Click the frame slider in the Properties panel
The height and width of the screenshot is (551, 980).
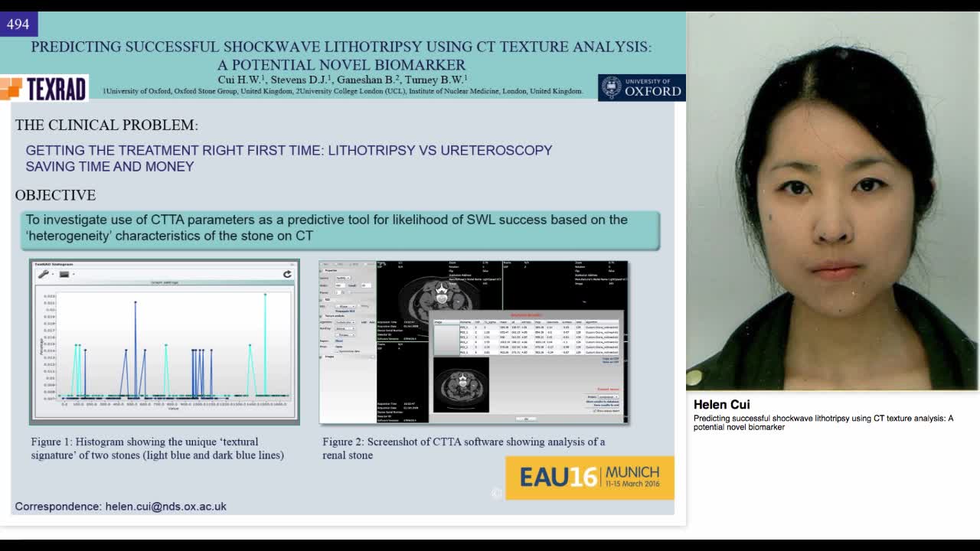pyautogui.click(x=357, y=292)
